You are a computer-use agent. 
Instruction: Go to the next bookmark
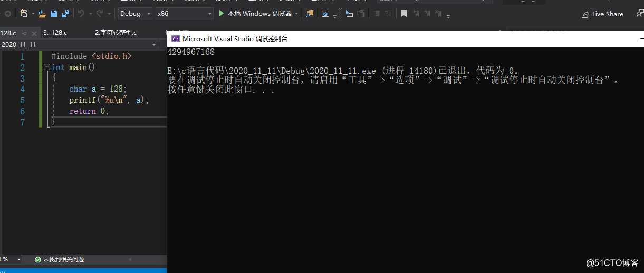pos(428,14)
